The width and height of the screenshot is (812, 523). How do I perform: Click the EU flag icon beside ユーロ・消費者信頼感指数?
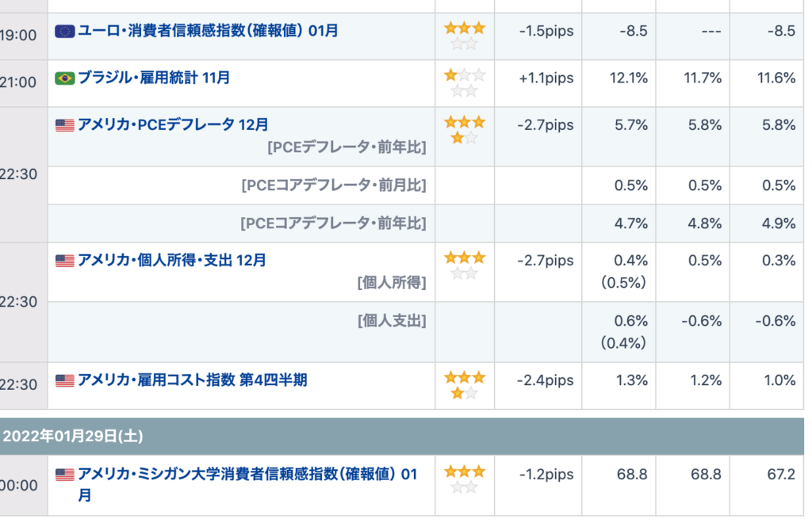coord(64,31)
